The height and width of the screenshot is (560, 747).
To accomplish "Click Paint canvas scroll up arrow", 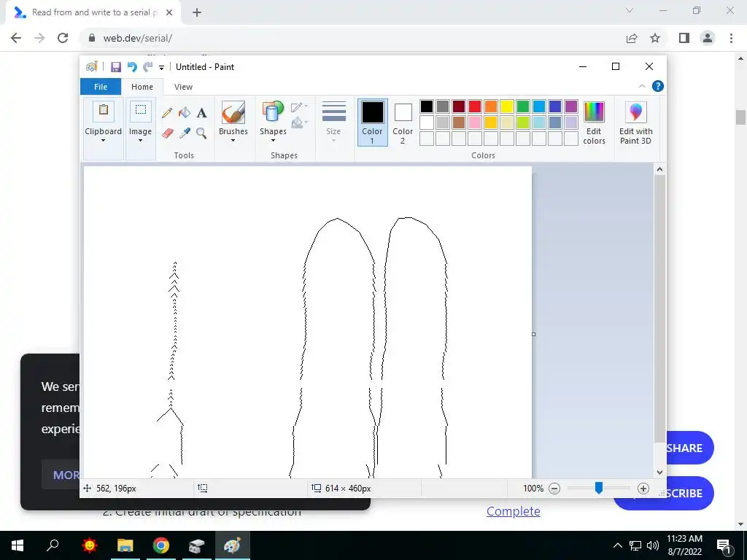I will pos(659,169).
